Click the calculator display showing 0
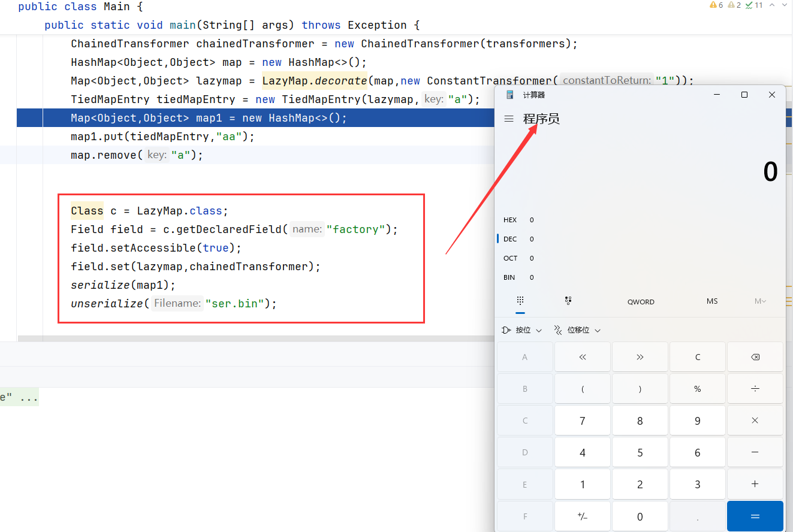Screen dimensions: 793x532 (x=770, y=172)
